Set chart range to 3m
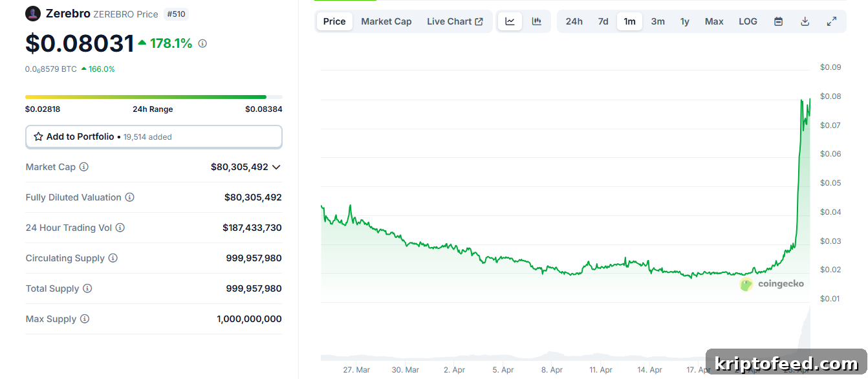Viewport: 868px width, 379px height. tap(658, 21)
